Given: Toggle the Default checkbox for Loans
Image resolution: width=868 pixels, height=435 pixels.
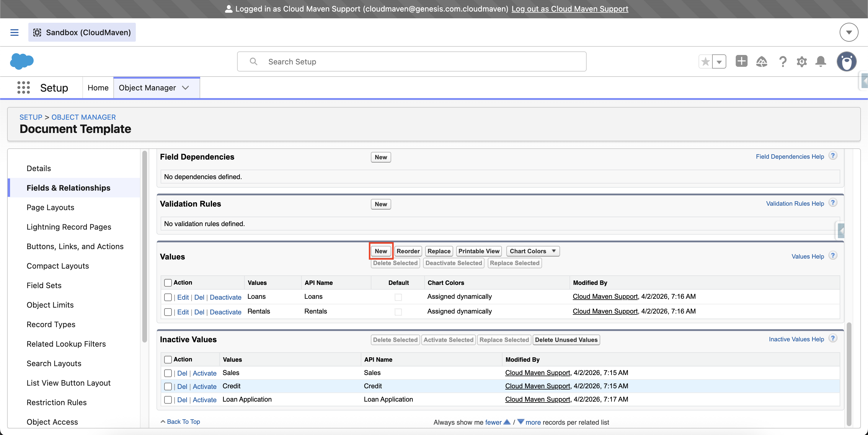Looking at the screenshot, I should (398, 297).
